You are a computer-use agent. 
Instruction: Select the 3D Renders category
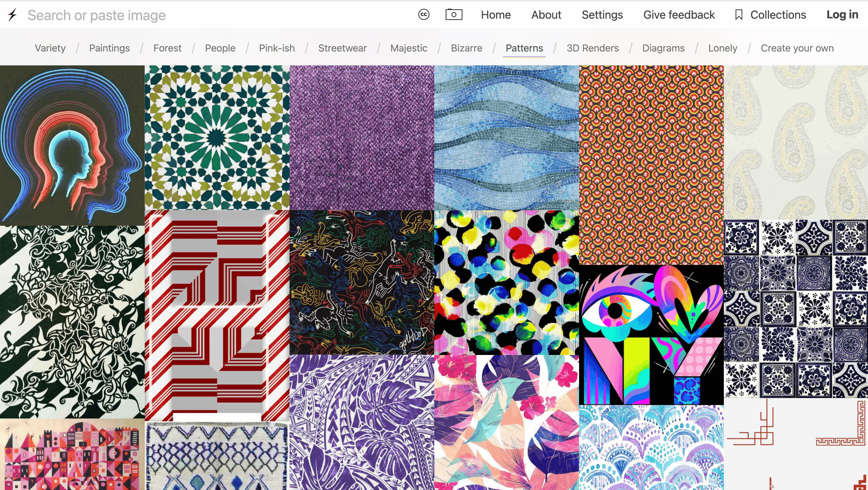coord(592,48)
